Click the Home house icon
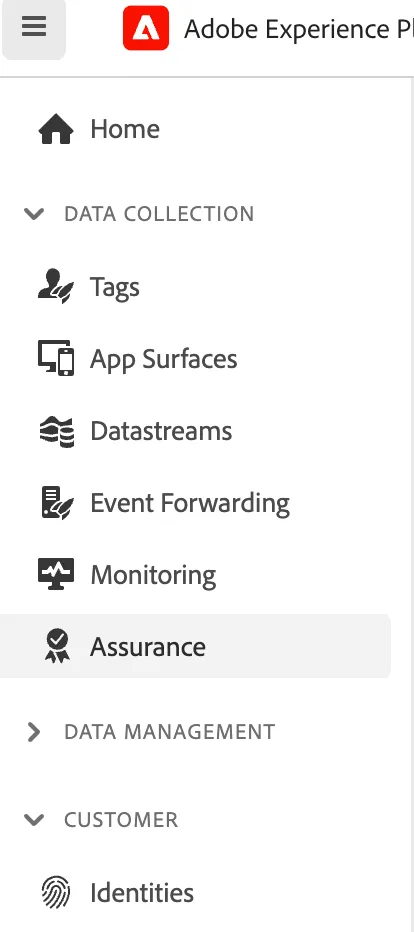 click(56, 130)
